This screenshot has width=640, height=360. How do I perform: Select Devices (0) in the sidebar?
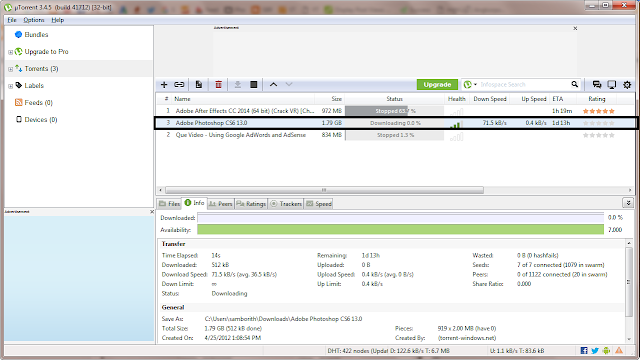pos(41,120)
